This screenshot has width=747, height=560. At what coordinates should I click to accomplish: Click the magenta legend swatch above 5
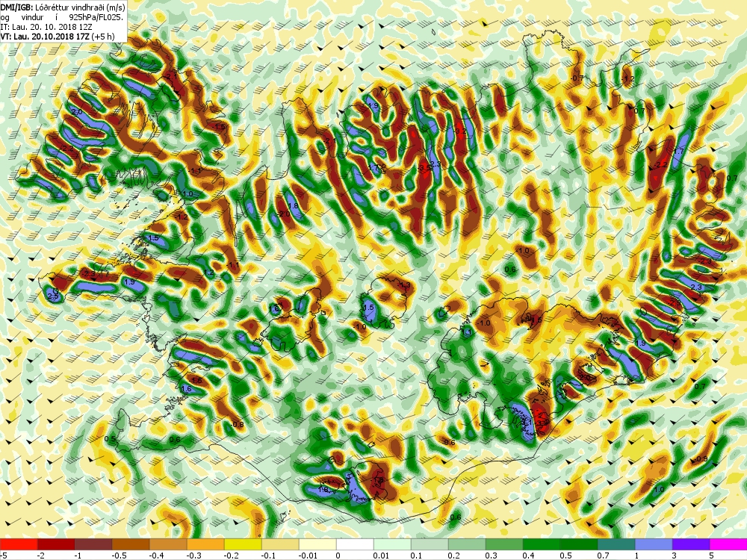(x=728, y=544)
